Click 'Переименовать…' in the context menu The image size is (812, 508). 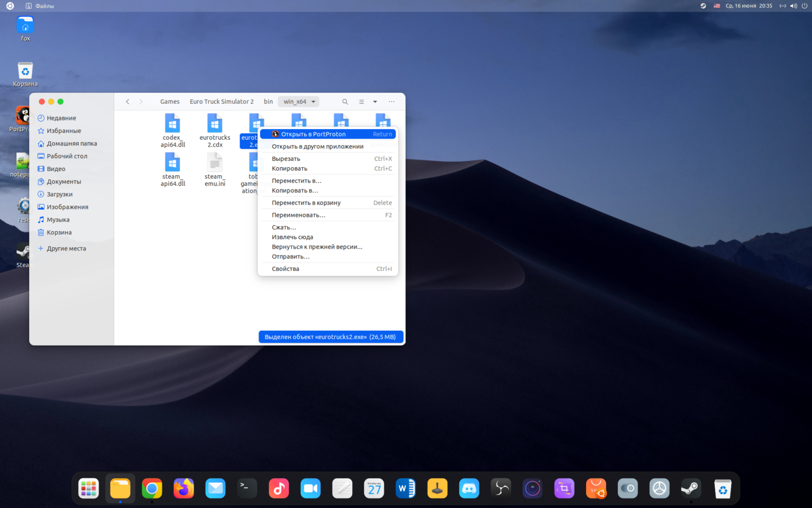[x=298, y=215]
